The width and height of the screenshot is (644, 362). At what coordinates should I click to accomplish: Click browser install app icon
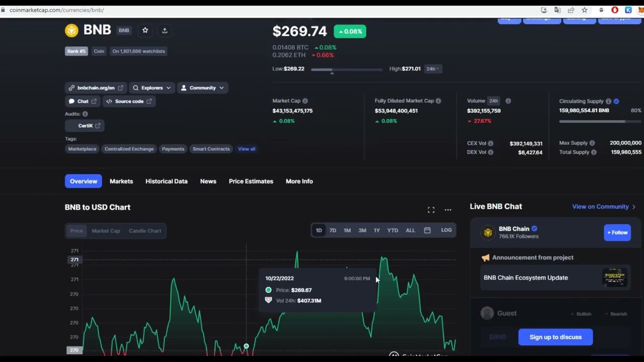tap(544, 10)
